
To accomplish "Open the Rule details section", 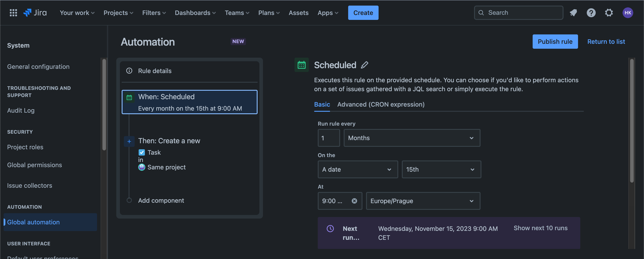I will 189,71.
